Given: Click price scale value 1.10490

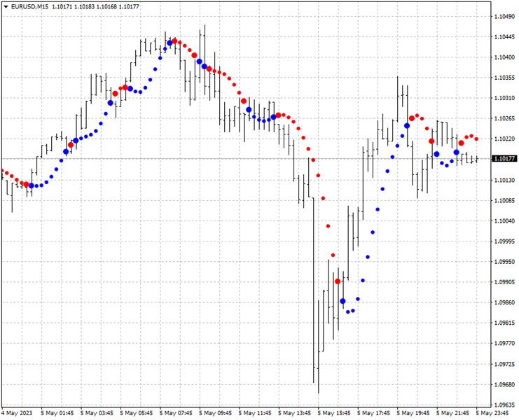Looking at the screenshot, I should coord(504,17).
